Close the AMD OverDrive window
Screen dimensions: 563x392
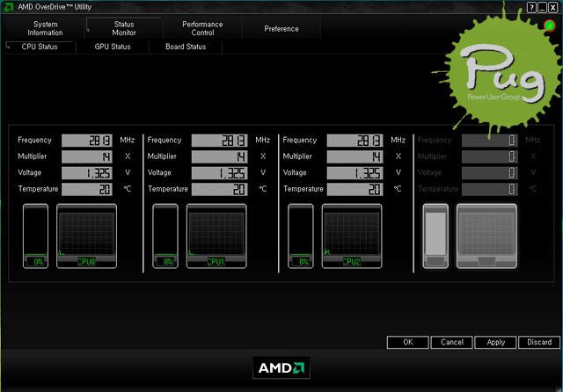pos(553,8)
